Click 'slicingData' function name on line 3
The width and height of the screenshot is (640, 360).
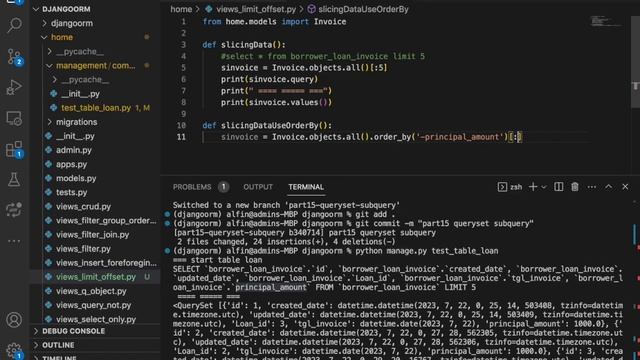246,45
